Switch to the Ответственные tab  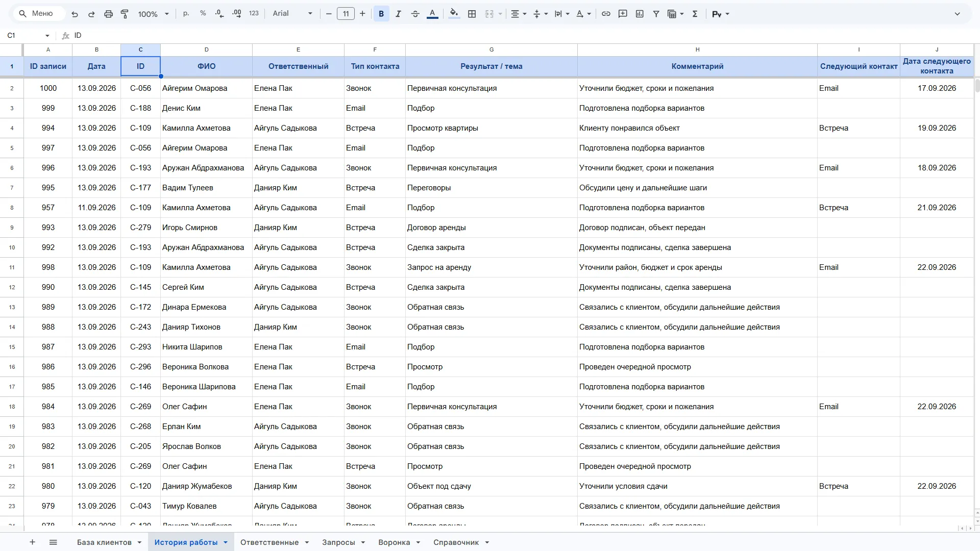coord(275,542)
